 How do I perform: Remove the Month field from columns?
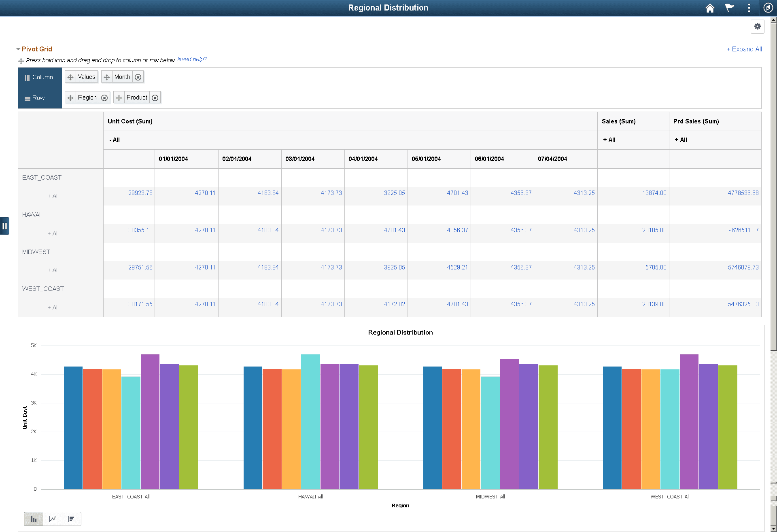click(138, 77)
